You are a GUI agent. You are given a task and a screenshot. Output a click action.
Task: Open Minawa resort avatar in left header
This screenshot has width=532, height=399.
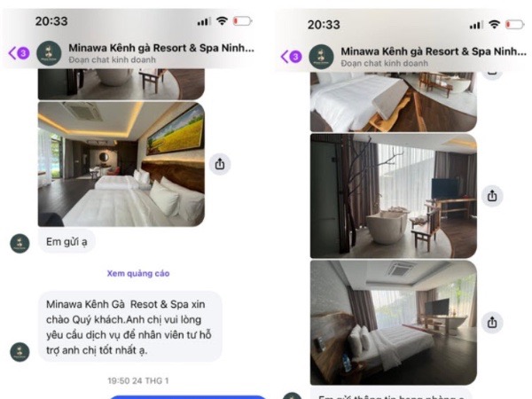[49, 53]
